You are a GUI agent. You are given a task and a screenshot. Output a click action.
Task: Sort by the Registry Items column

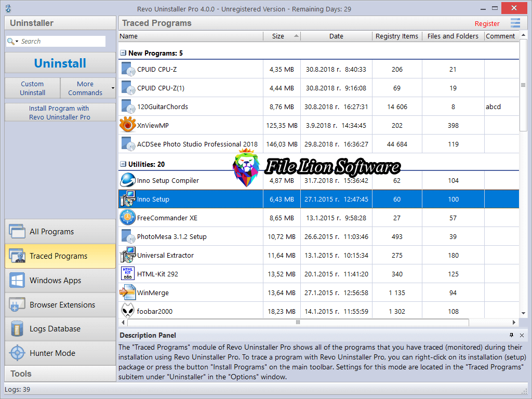point(397,36)
